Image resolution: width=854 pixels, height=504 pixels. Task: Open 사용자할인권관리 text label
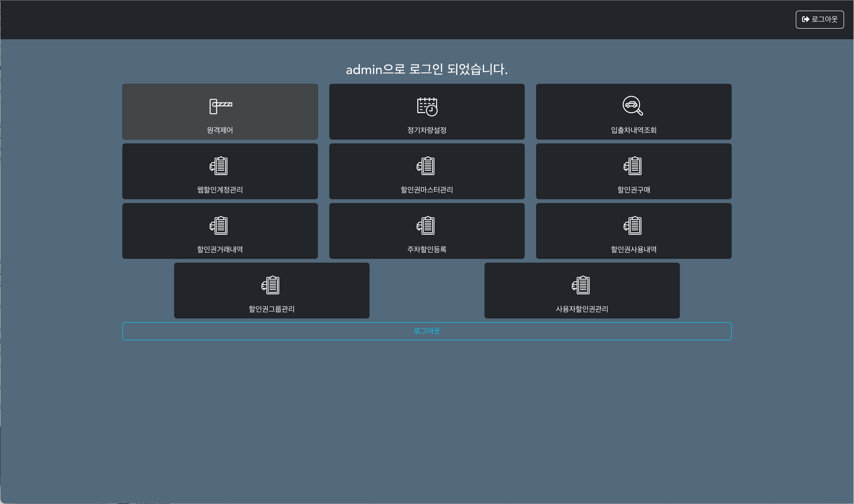coord(582,309)
